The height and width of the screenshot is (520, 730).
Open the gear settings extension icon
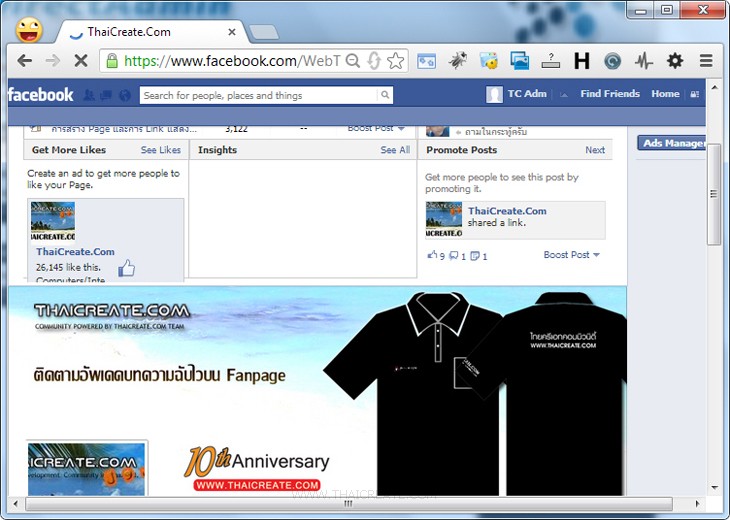(x=675, y=61)
